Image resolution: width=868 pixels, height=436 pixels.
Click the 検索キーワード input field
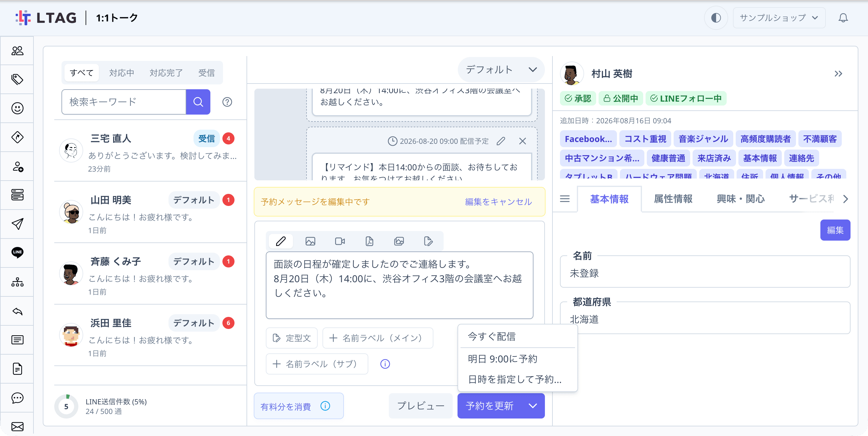coord(124,102)
